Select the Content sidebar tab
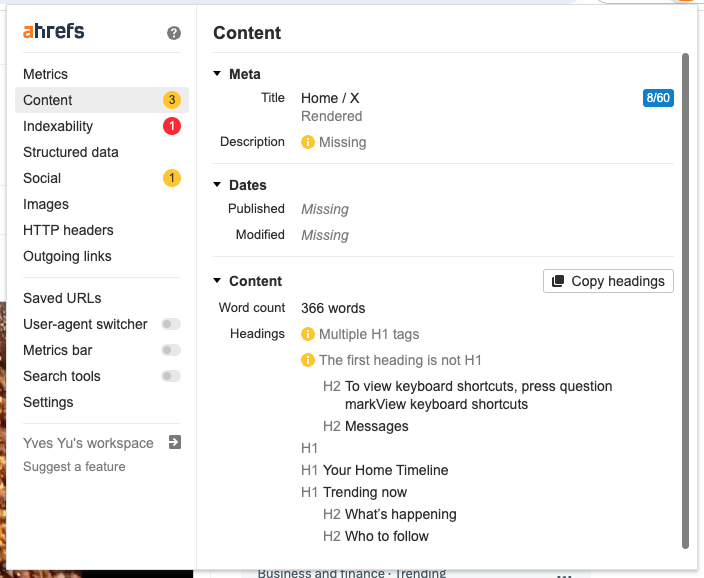Image resolution: width=704 pixels, height=578 pixels. coord(102,100)
